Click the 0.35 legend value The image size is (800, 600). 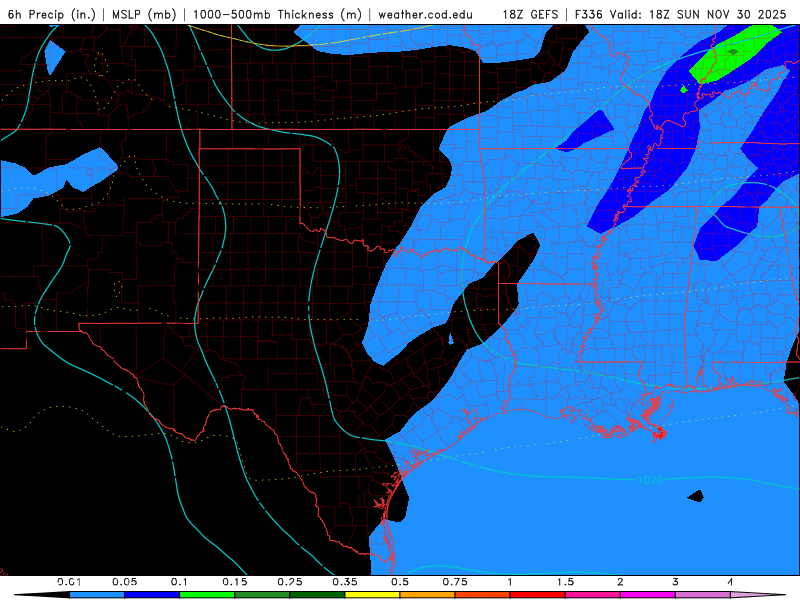(x=345, y=582)
